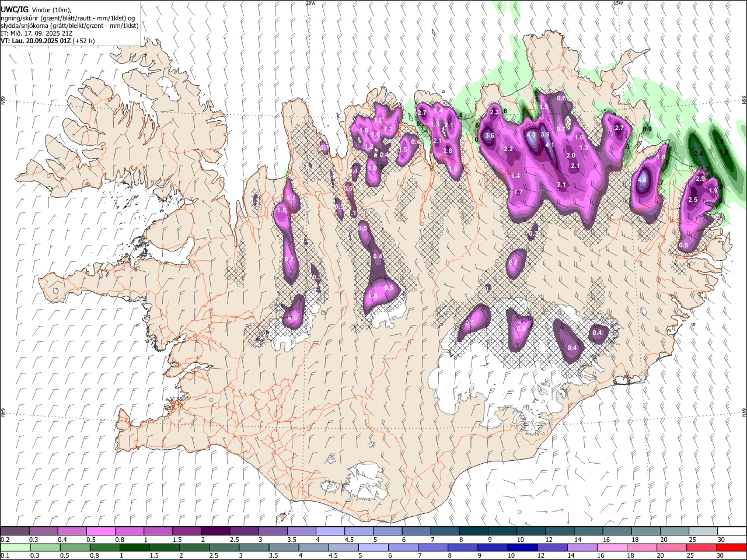Select the dark teal snow swatch between 8 and 9

tap(474, 531)
